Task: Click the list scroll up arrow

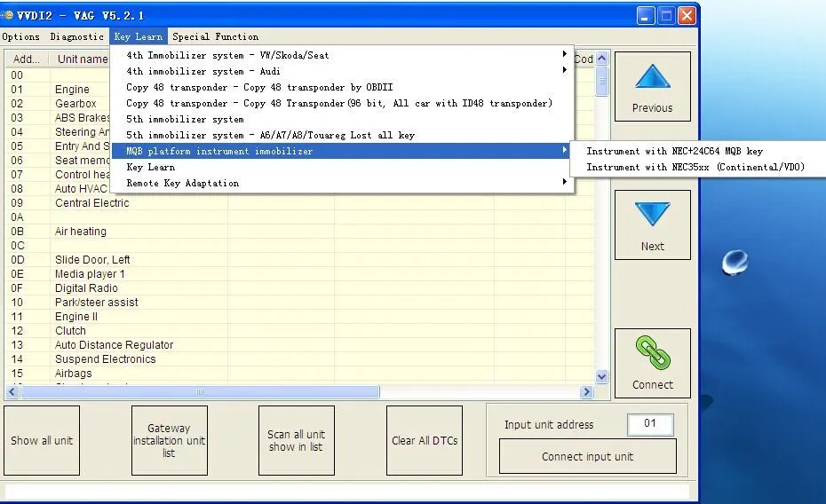Action: (x=601, y=59)
